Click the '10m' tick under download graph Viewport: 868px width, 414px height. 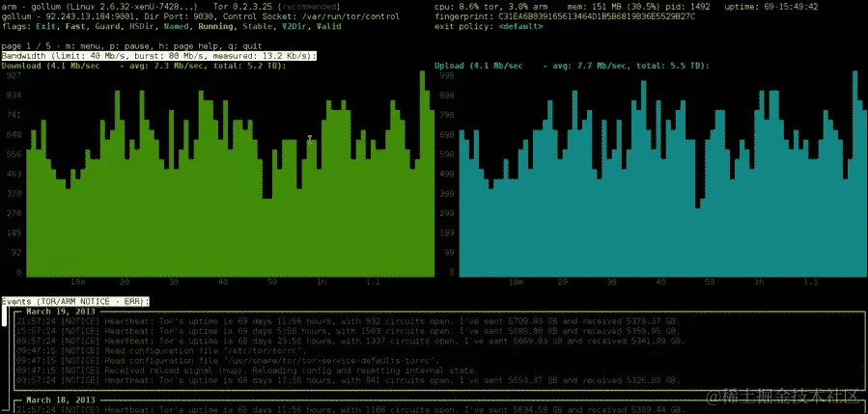(78, 282)
